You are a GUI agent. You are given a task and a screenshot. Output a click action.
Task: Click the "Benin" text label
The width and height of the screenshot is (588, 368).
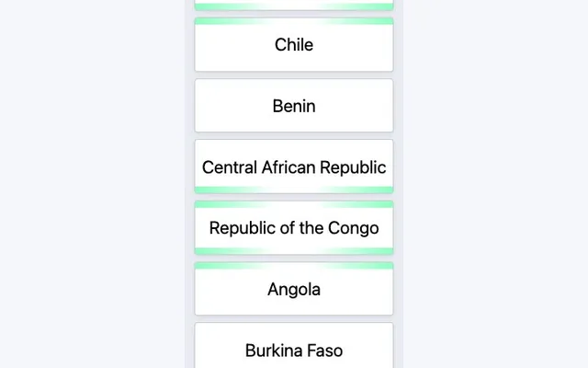(294, 106)
